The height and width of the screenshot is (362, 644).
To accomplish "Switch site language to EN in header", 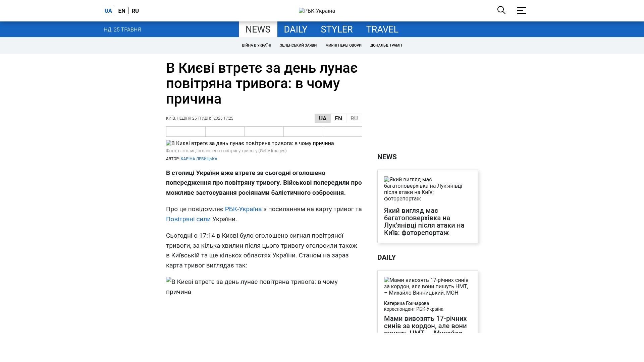I will (x=122, y=11).
